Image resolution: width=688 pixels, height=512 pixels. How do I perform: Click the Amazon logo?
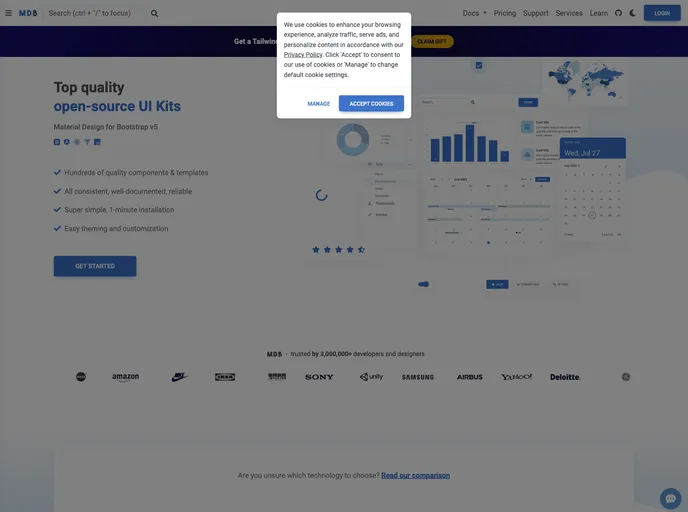click(125, 377)
